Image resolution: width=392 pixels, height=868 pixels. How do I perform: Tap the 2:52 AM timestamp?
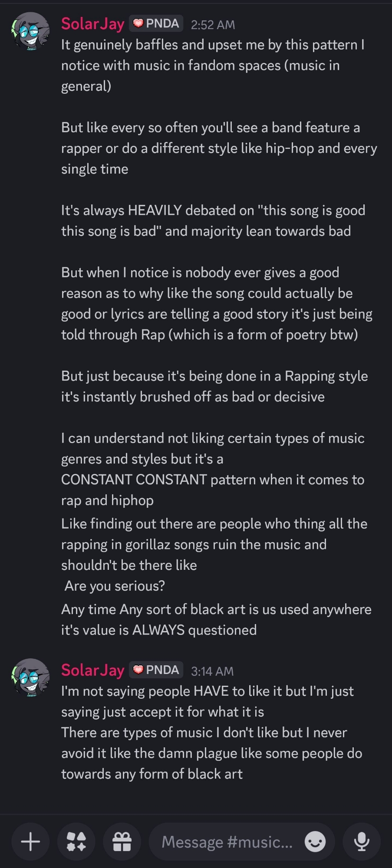[x=213, y=25]
